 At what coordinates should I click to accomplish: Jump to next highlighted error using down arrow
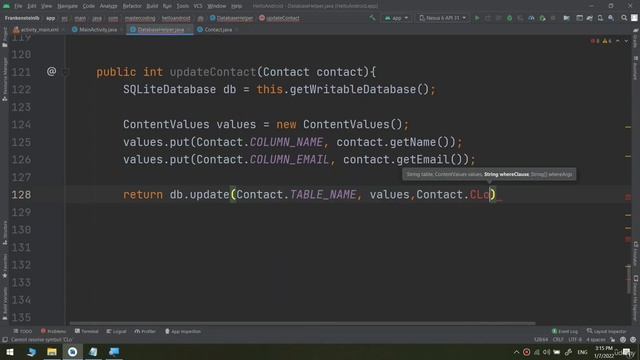626,41
